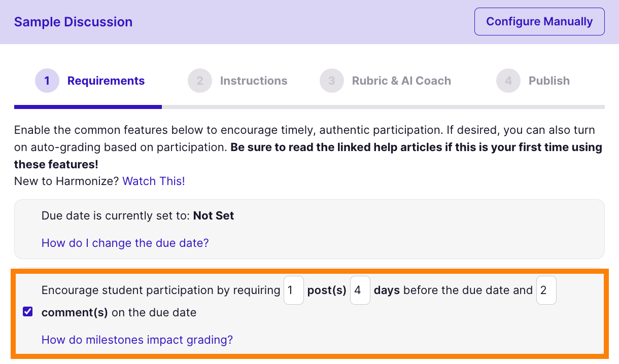
Task: Click the step 3 number circle
Action: (x=331, y=81)
